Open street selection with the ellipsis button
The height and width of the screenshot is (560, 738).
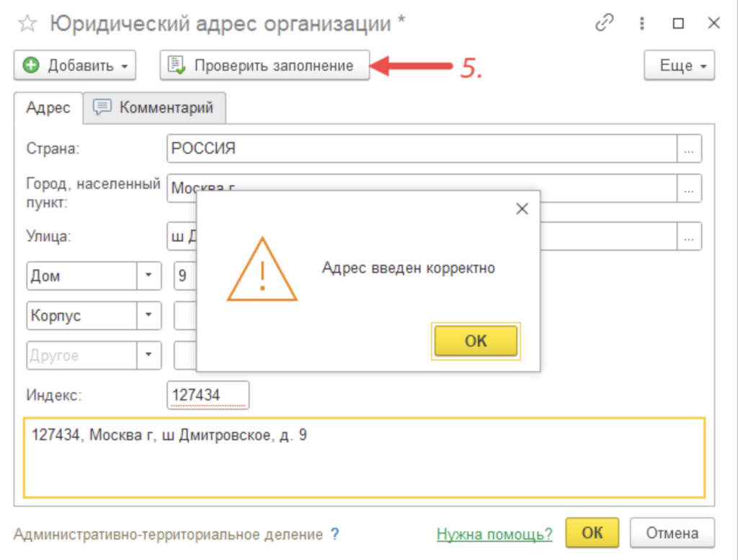[x=689, y=236]
